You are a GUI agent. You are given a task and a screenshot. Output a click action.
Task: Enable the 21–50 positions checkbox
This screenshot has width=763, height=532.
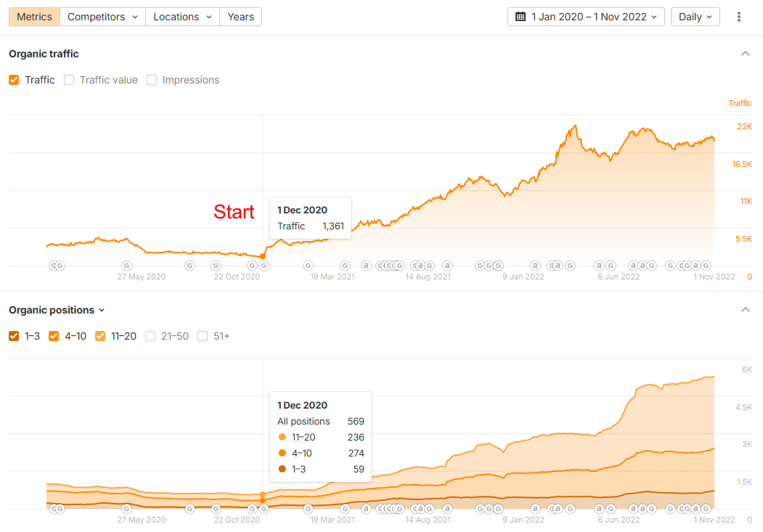(150, 336)
